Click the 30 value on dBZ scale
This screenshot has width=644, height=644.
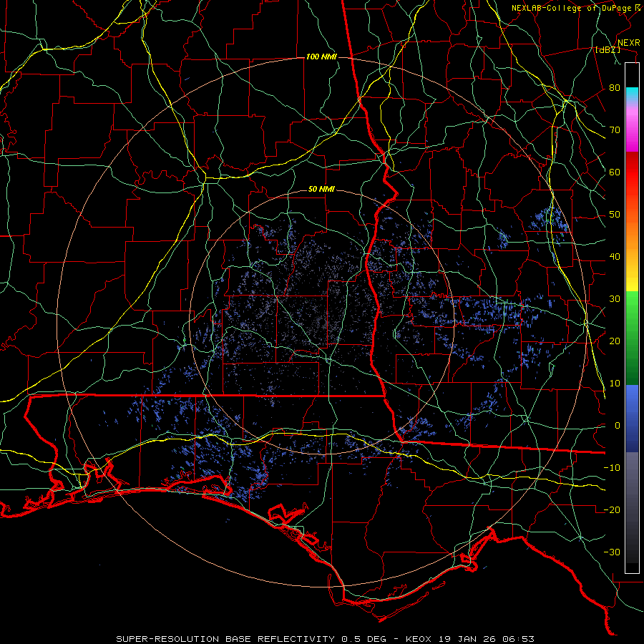pos(615,299)
